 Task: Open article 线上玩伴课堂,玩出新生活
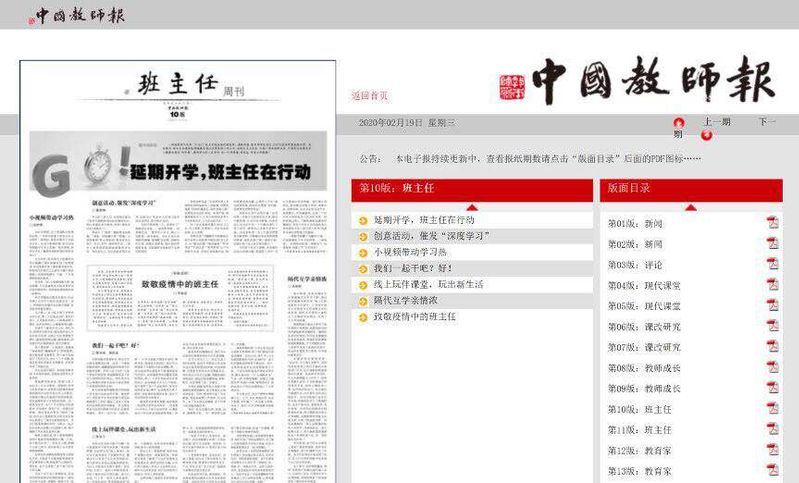[x=428, y=284]
